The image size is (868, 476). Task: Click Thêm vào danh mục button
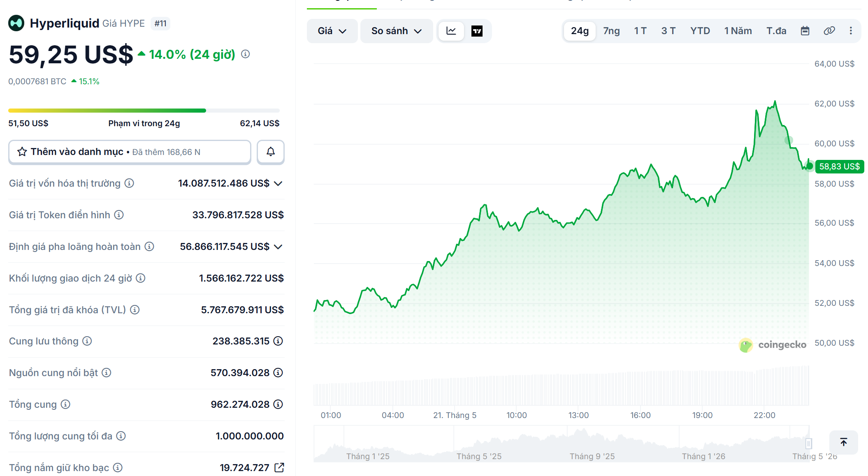click(130, 152)
